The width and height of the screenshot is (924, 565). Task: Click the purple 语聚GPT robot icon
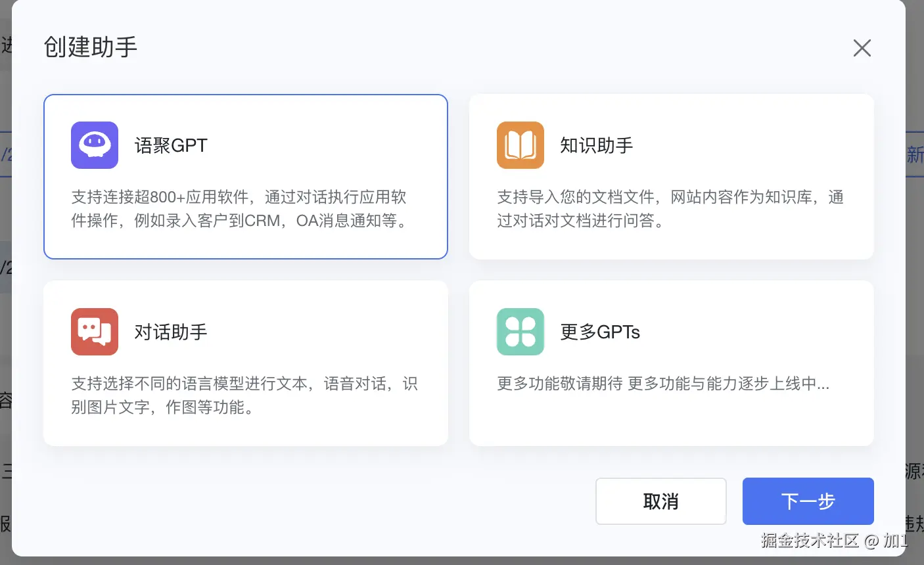94,145
